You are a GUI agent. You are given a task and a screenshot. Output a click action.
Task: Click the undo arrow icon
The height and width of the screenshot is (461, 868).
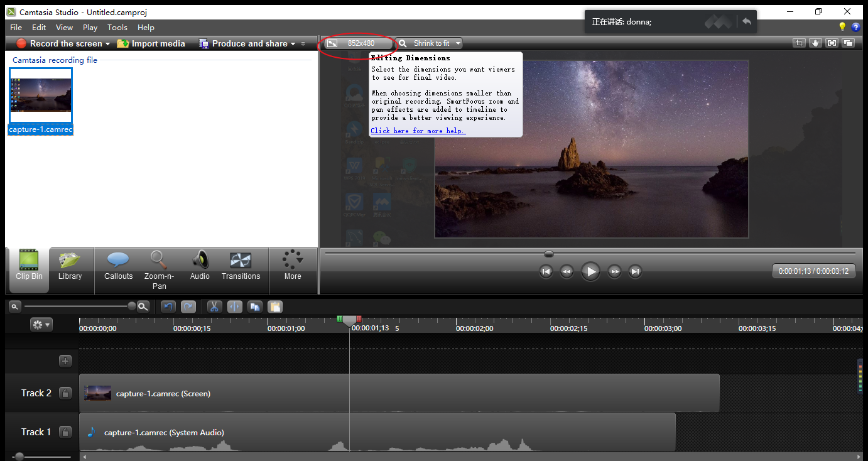(x=168, y=306)
